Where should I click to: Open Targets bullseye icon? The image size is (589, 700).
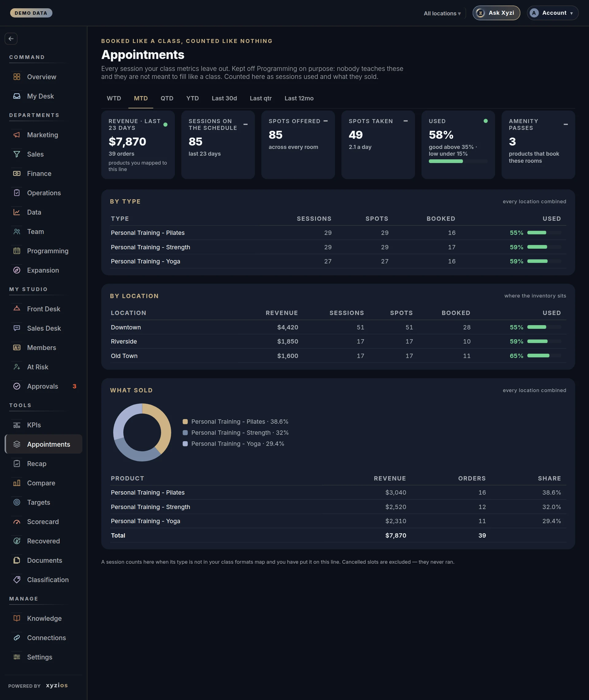click(x=17, y=503)
